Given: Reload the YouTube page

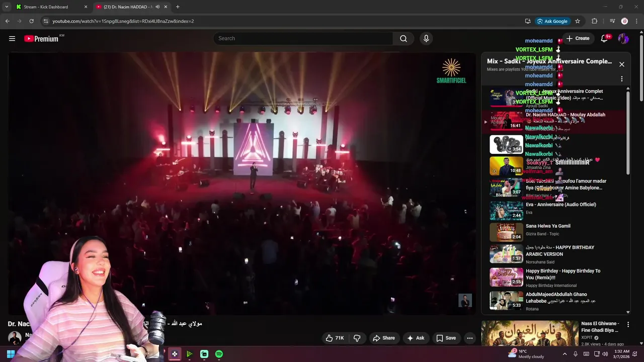Looking at the screenshot, I should [x=31, y=21].
